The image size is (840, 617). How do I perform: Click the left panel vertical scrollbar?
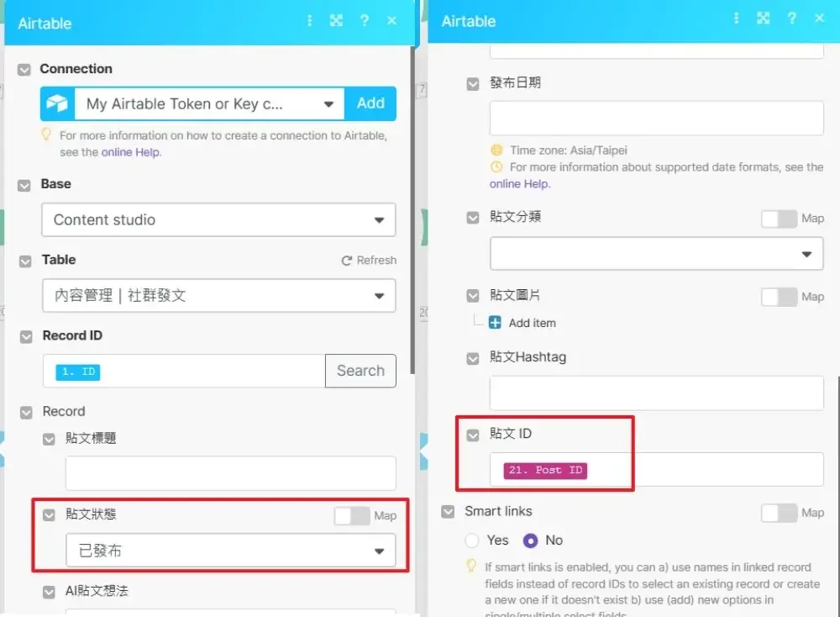coord(412,209)
